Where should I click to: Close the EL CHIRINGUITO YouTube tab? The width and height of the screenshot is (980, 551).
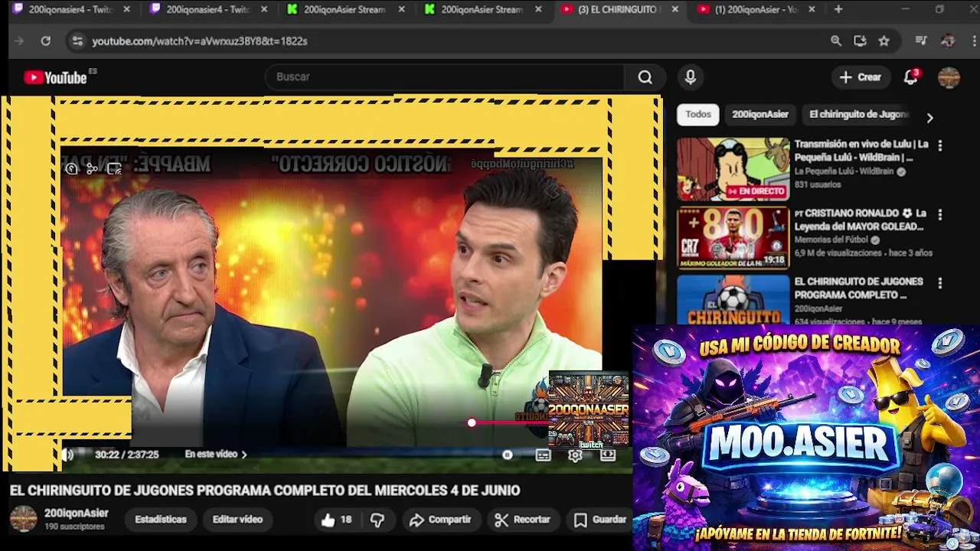pyautogui.click(x=675, y=9)
